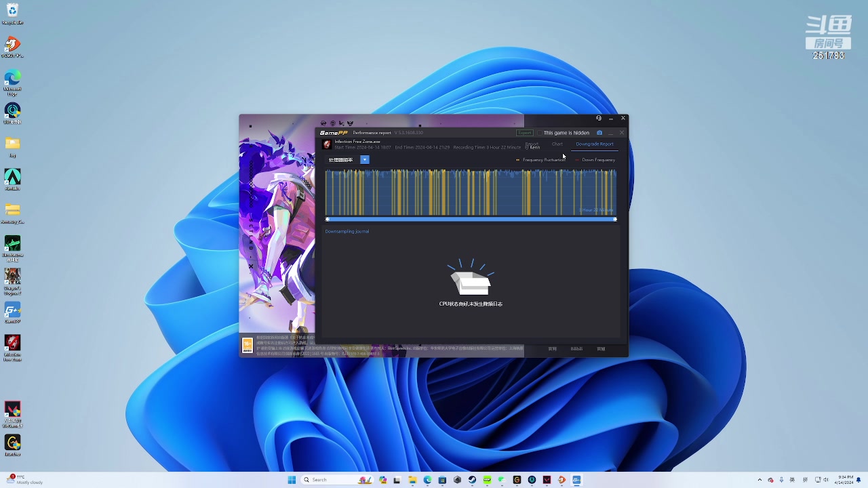This screenshot has width=868, height=488.
Task: Open Logitech G HUB from the taskbar
Action: click(517, 480)
